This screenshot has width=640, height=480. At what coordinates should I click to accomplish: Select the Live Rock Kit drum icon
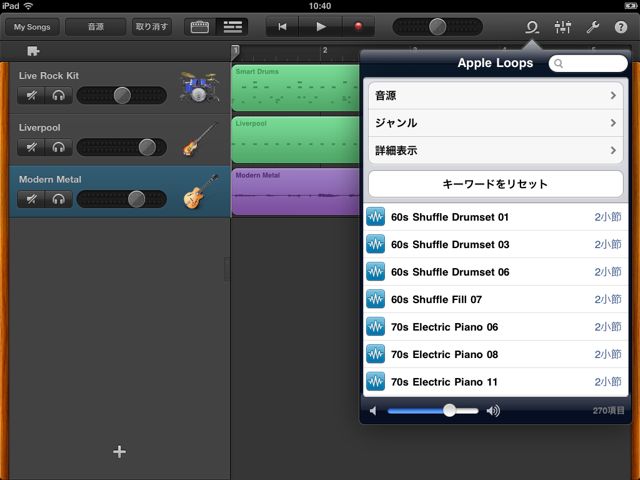[x=199, y=87]
